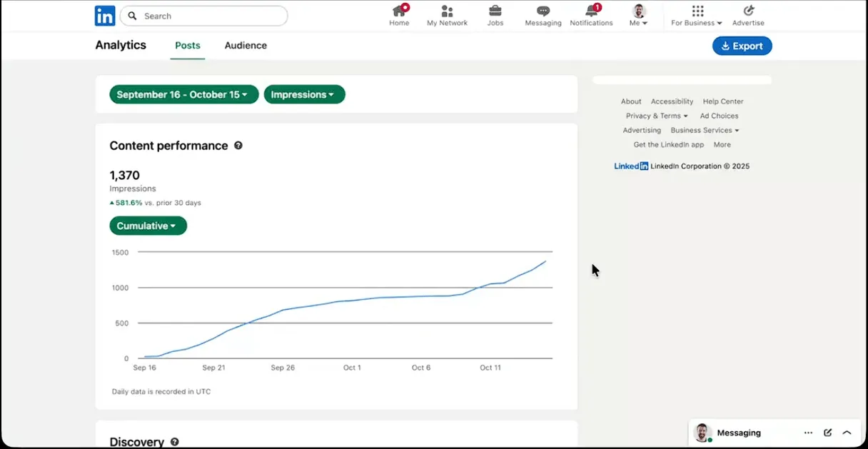The width and height of the screenshot is (868, 449).
Task: Click the LinkedIn logo
Action: 104,16
